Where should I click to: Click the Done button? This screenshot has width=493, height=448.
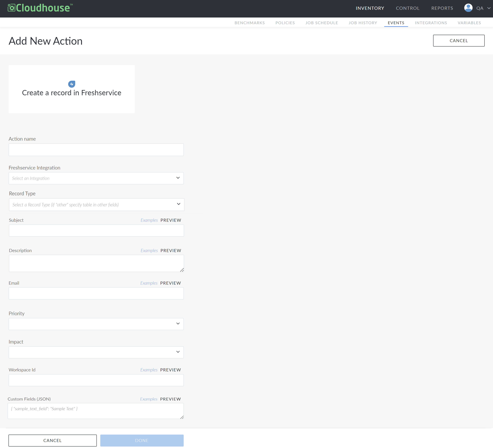tap(142, 440)
